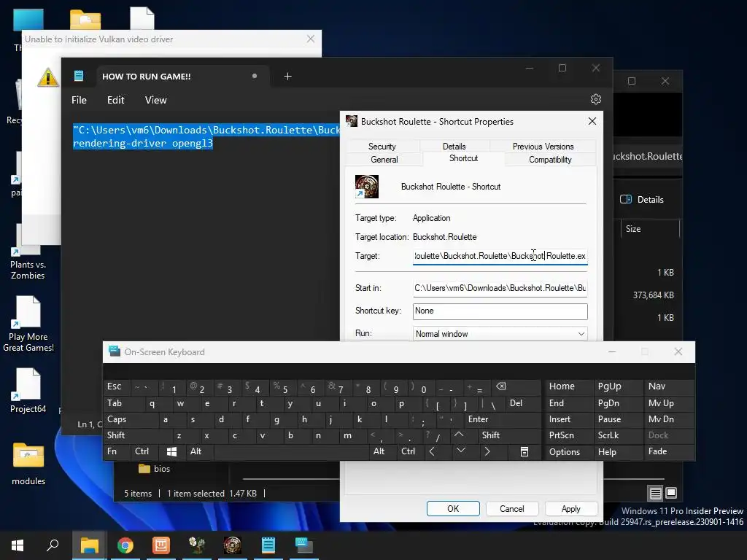Click the spacebar on On-Screen Keyboard

pyautogui.click(x=292, y=451)
